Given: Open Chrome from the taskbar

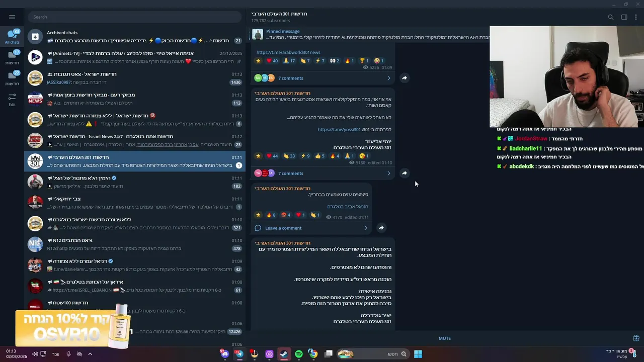Looking at the screenshot, I should 313,354.
